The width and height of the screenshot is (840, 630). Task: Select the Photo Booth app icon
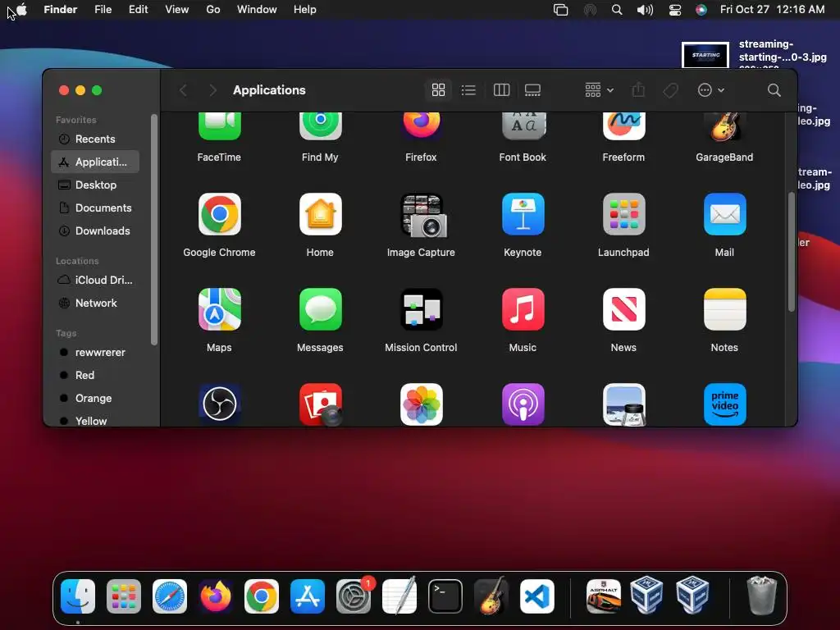pyautogui.click(x=320, y=404)
